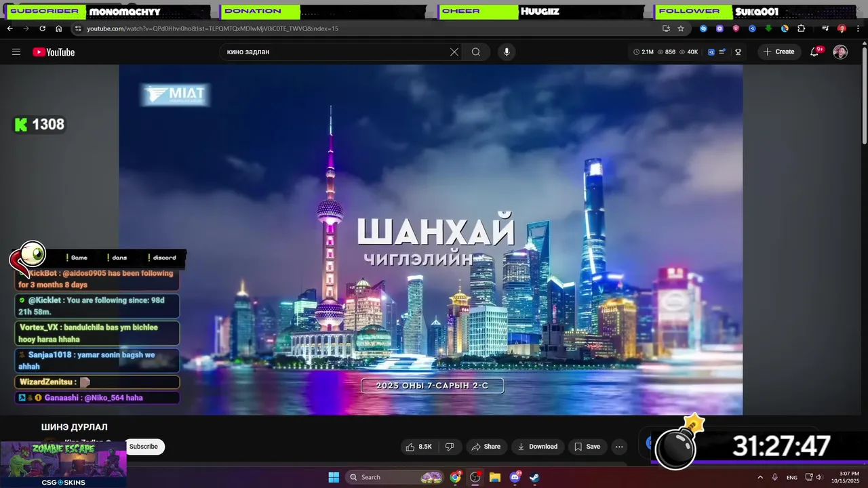Go to the YouTube home logo
This screenshot has width=868, height=488.
click(54, 52)
